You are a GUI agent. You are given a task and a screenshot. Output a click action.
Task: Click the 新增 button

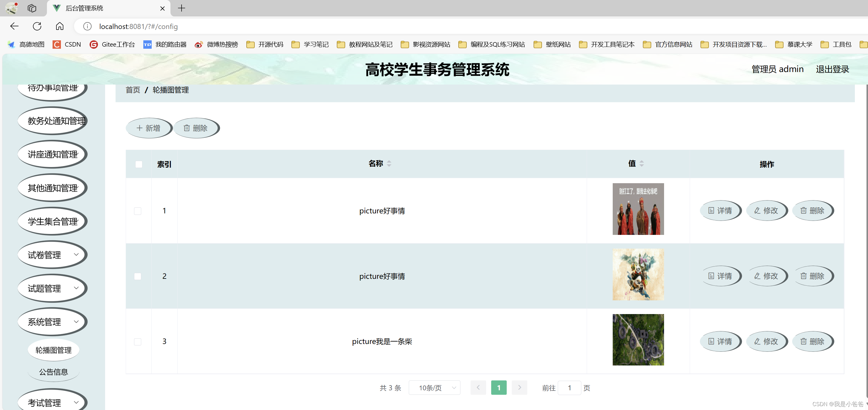click(149, 128)
